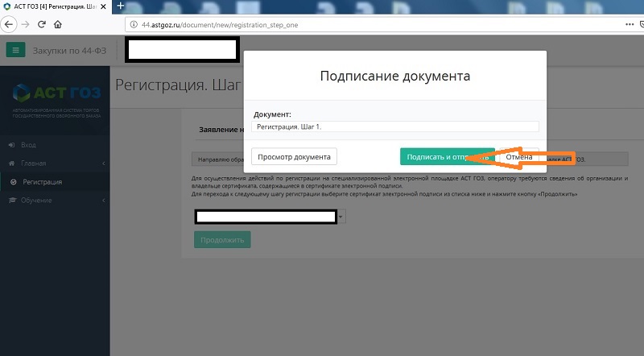The image size is (644, 356).
Task: Click the Регистрация check-circle icon
Action: [14, 182]
